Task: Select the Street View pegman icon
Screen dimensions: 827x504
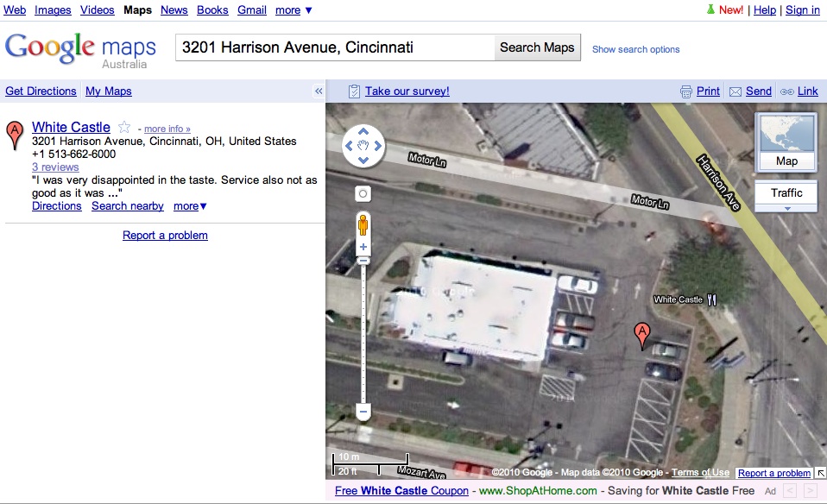Action: 363,225
